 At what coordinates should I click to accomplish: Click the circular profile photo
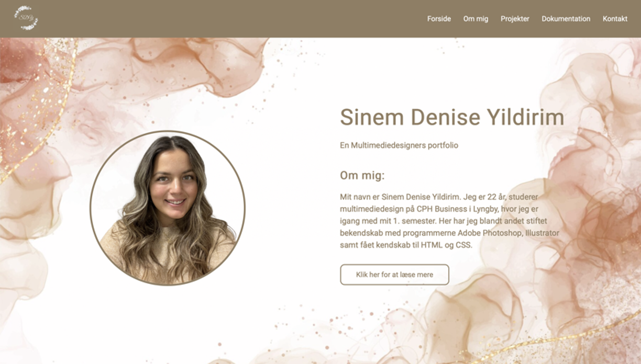[x=168, y=208]
